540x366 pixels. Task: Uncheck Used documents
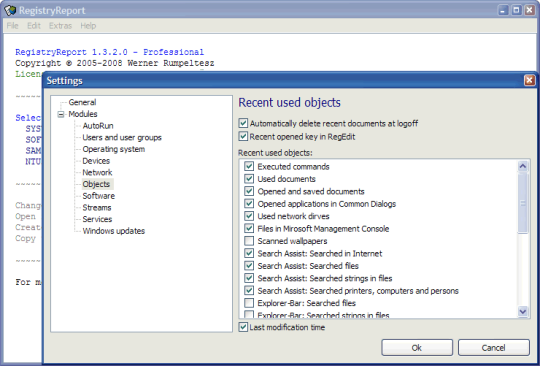pyautogui.click(x=249, y=179)
